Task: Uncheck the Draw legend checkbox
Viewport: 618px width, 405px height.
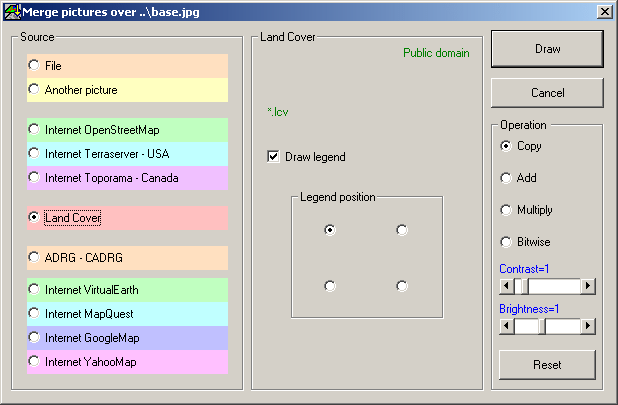Action: point(273,157)
